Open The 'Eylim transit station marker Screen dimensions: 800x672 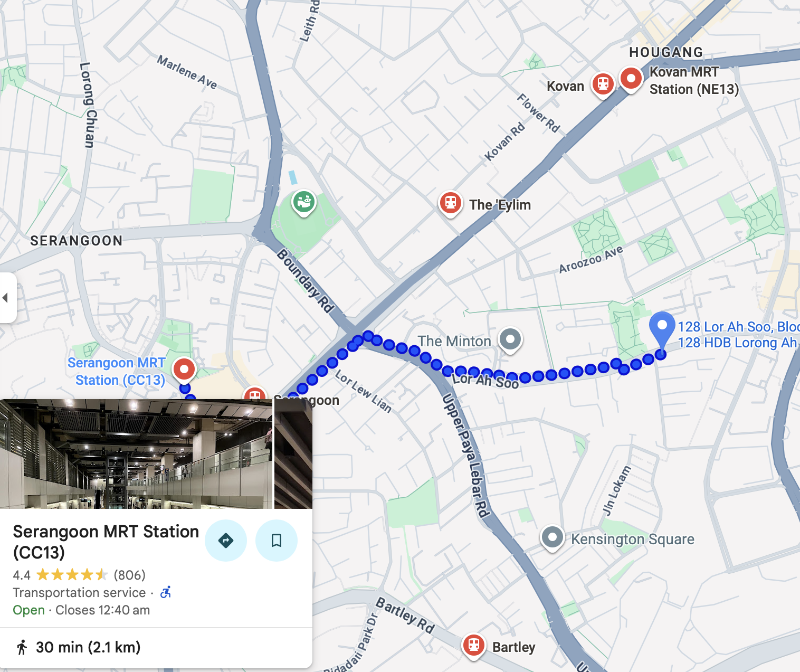(450, 204)
